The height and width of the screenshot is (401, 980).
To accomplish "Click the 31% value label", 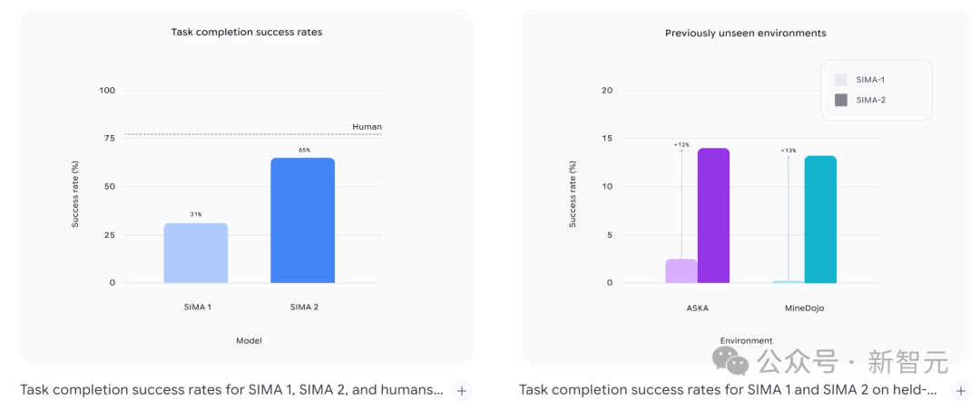I will pos(196,215).
